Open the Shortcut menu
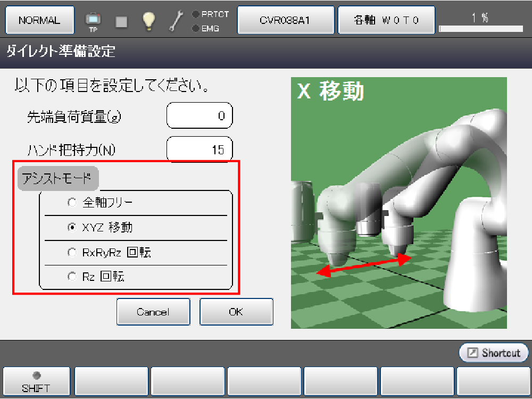The height and width of the screenshot is (399, 532). [x=494, y=353]
